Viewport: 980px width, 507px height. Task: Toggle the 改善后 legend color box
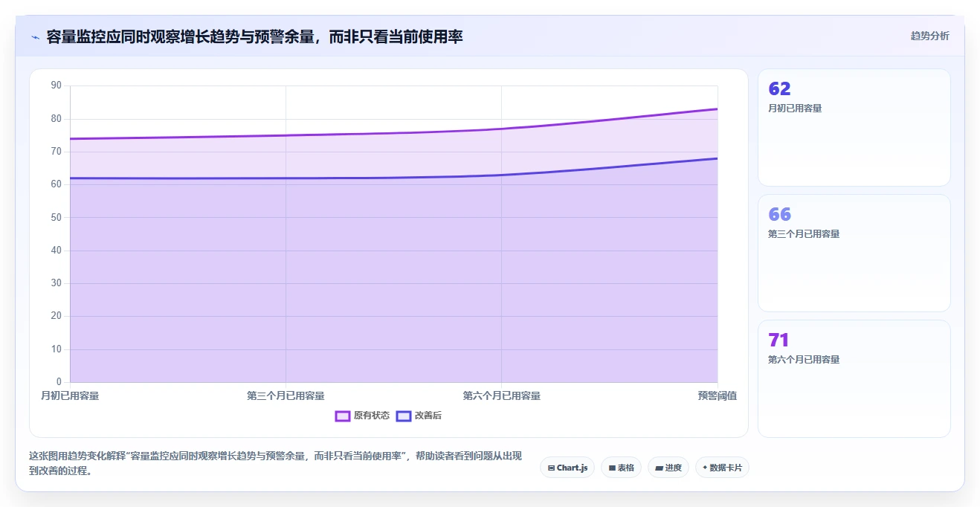pyautogui.click(x=404, y=416)
